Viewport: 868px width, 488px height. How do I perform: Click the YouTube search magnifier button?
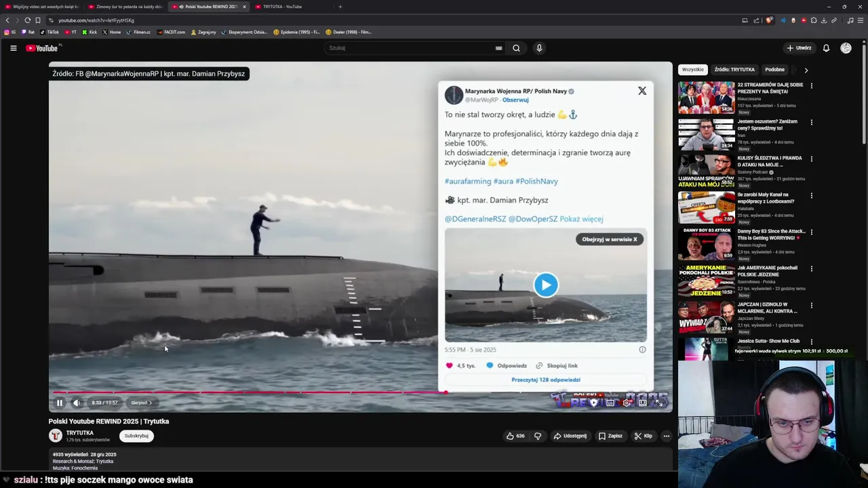pyautogui.click(x=516, y=48)
